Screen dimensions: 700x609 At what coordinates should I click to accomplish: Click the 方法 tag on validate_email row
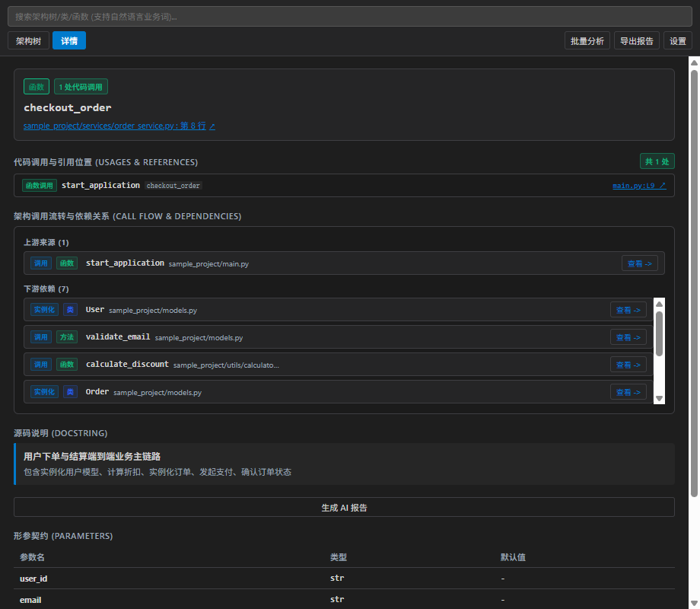coord(67,337)
